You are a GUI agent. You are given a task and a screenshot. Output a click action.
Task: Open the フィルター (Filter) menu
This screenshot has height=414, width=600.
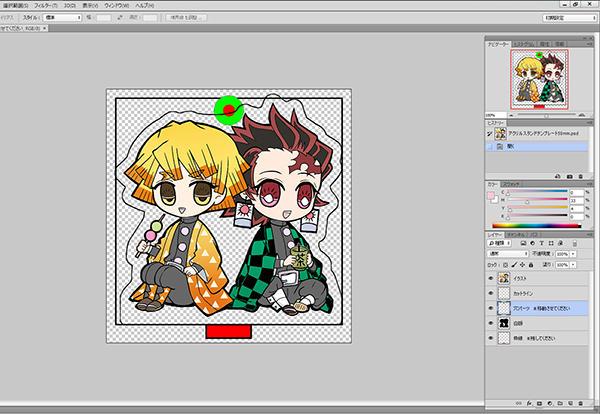pyautogui.click(x=46, y=6)
